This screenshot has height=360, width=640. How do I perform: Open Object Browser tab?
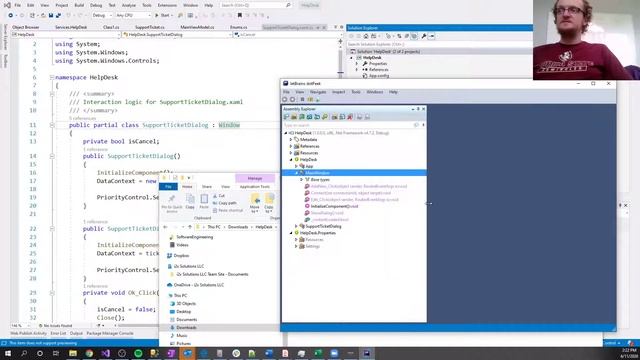[26, 27]
